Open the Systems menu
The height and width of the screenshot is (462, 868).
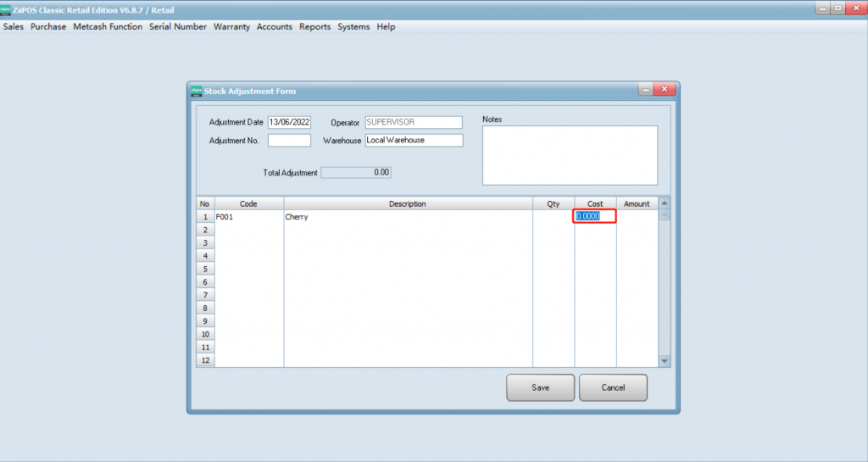coord(353,26)
